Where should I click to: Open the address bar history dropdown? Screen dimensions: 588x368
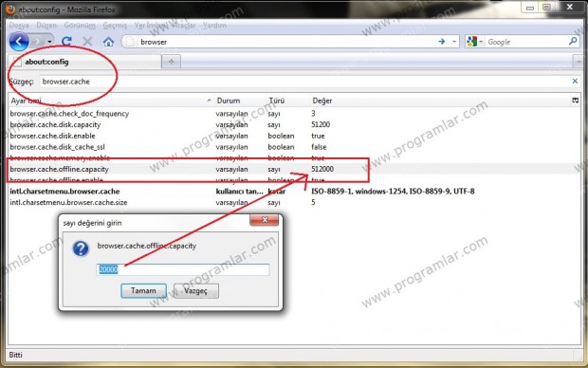pos(454,42)
